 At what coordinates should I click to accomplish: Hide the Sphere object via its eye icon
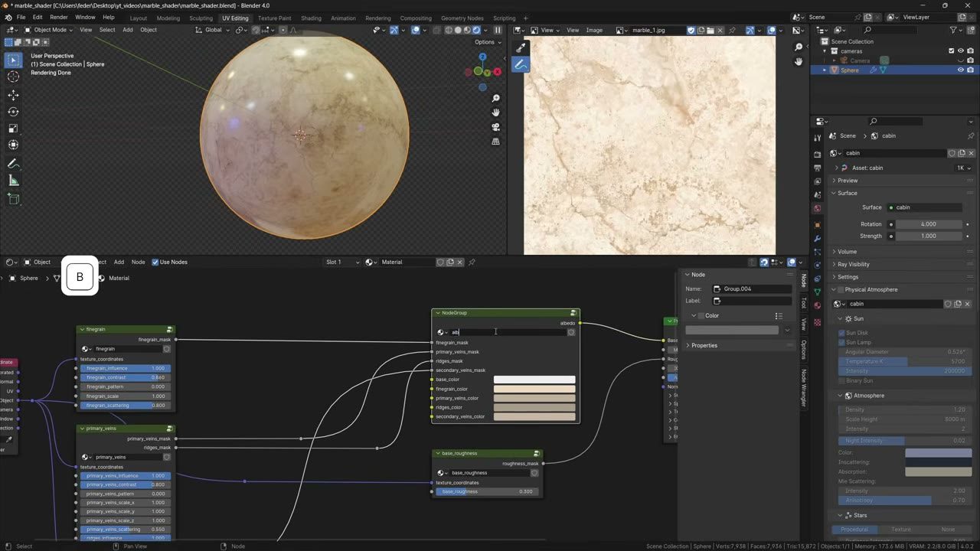(x=960, y=70)
